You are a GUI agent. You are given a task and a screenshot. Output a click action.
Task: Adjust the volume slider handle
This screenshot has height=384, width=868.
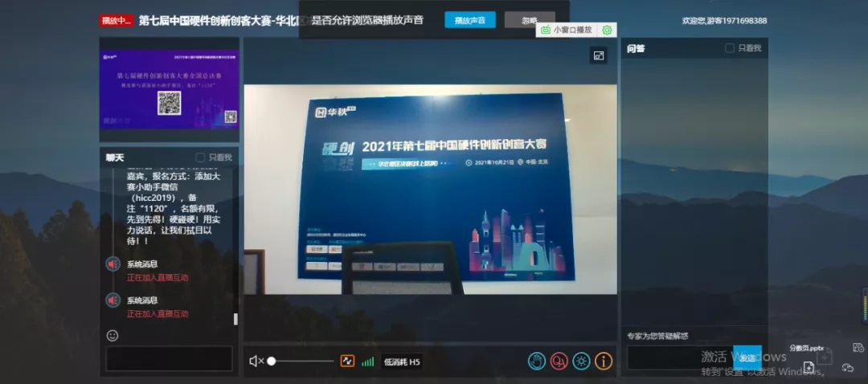click(x=272, y=362)
